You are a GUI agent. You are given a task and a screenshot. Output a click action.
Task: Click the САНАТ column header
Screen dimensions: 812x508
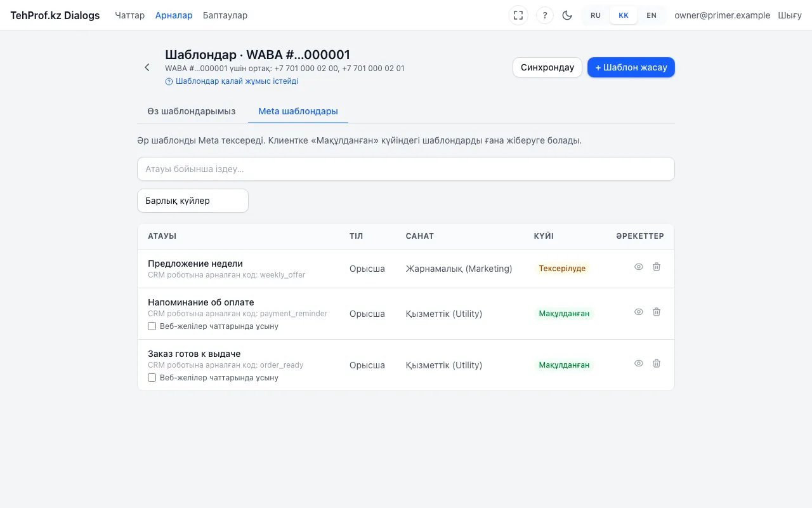(x=420, y=236)
